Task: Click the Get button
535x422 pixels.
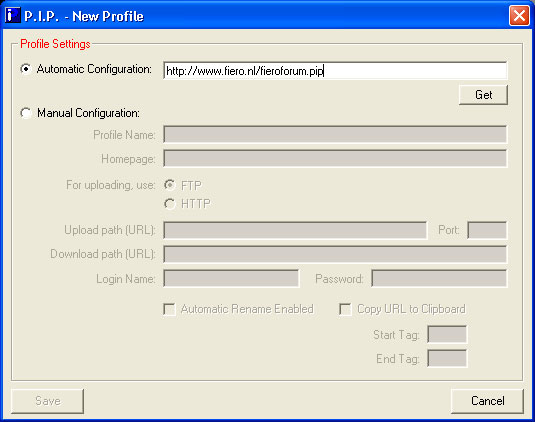Action: [483, 95]
